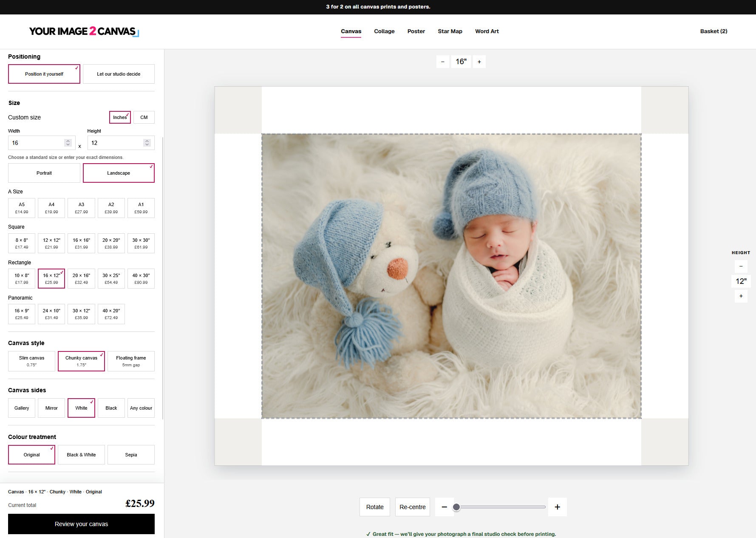Image resolution: width=756 pixels, height=538 pixels.
Task: Click the baby photo preview on canvas
Action: pos(451,276)
